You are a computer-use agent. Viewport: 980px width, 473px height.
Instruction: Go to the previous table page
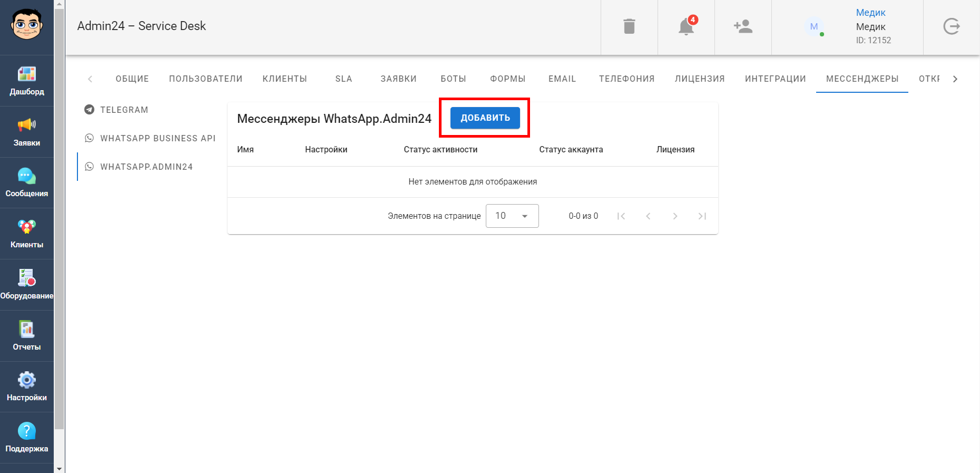(x=648, y=216)
